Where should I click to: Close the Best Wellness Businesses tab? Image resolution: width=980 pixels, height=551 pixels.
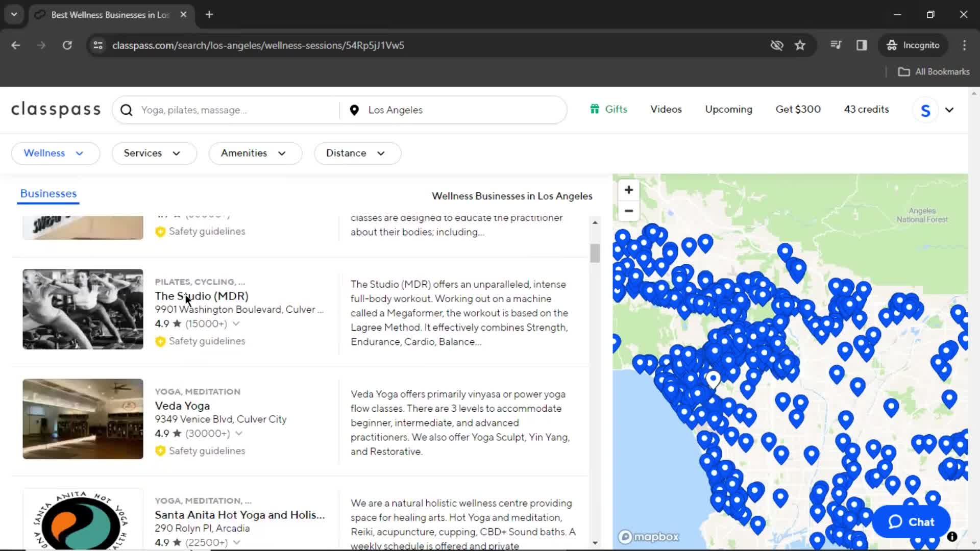pyautogui.click(x=183, y=15)
